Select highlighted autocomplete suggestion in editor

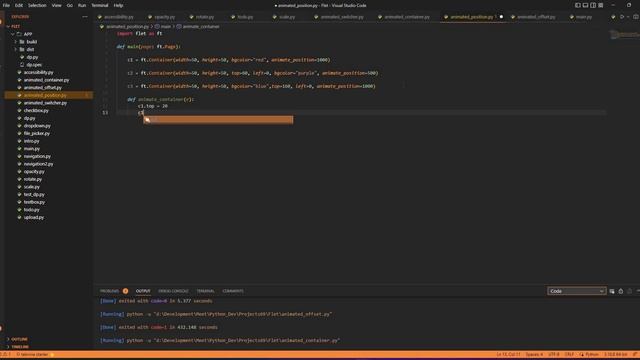tap(218, 120)
